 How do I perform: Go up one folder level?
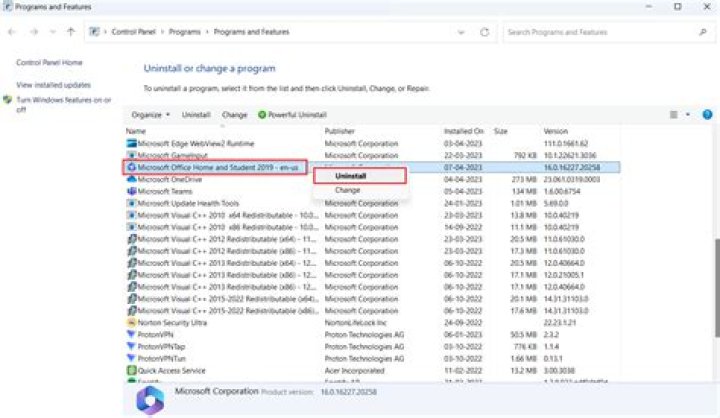pyautogui.click(x=71, y=32)
